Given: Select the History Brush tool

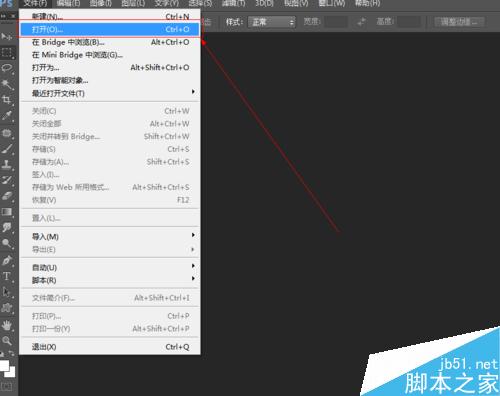Looking at the screenshot, I should tap(6, 180).
